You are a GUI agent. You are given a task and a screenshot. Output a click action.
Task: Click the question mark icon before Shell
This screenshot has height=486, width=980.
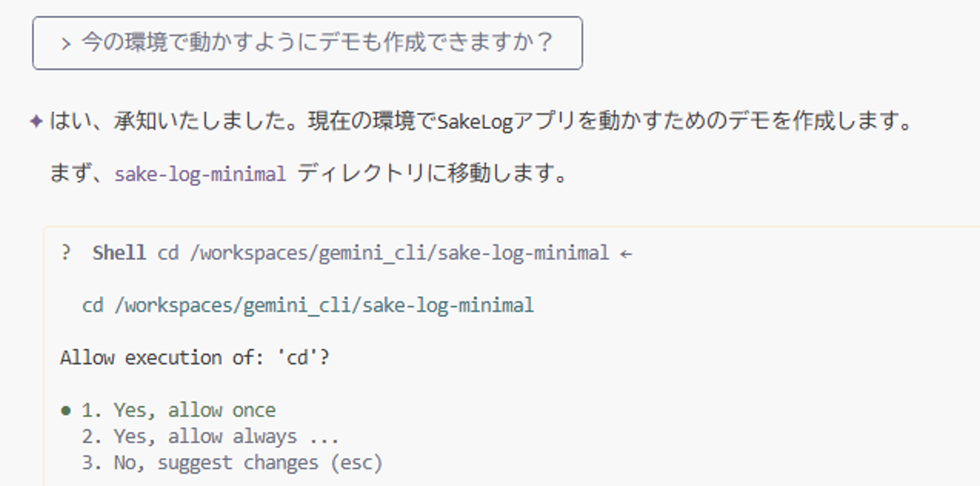(66, 253)
